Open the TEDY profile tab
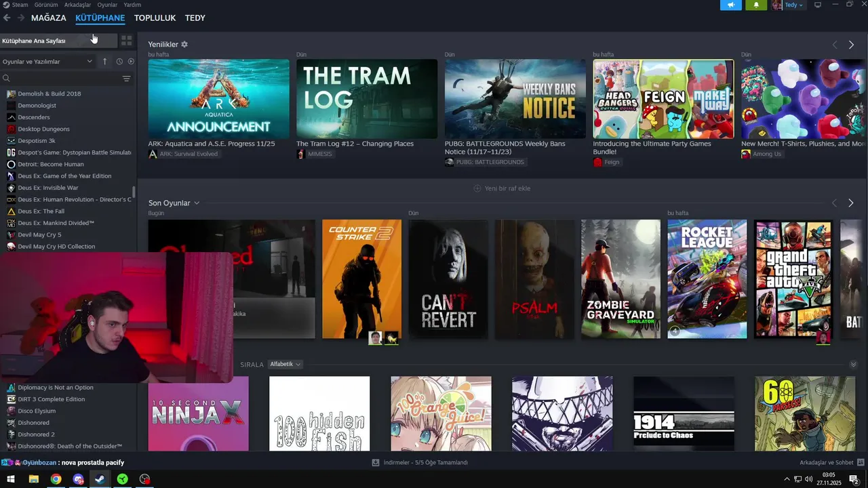 (x=195, y=18)
